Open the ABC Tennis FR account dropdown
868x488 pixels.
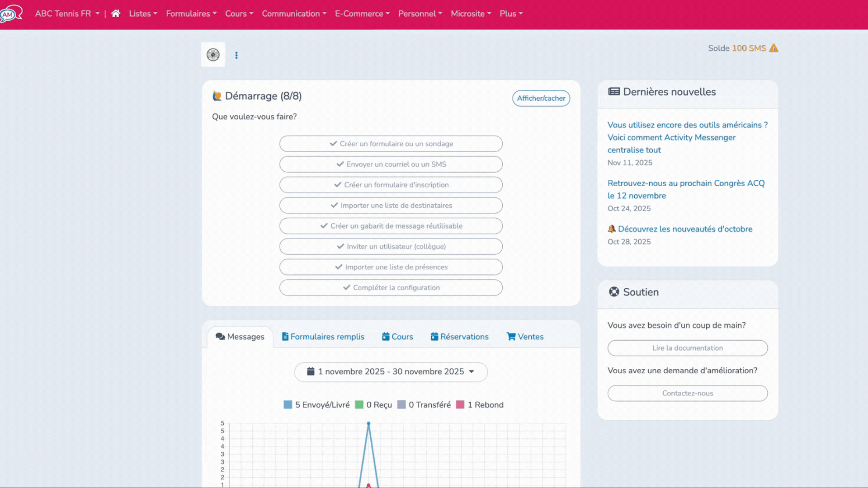pos(67,14)
